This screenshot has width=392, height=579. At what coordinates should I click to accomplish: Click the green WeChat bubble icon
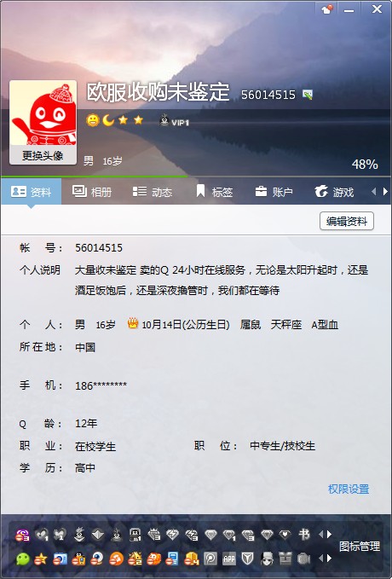(x=22, y=559)
